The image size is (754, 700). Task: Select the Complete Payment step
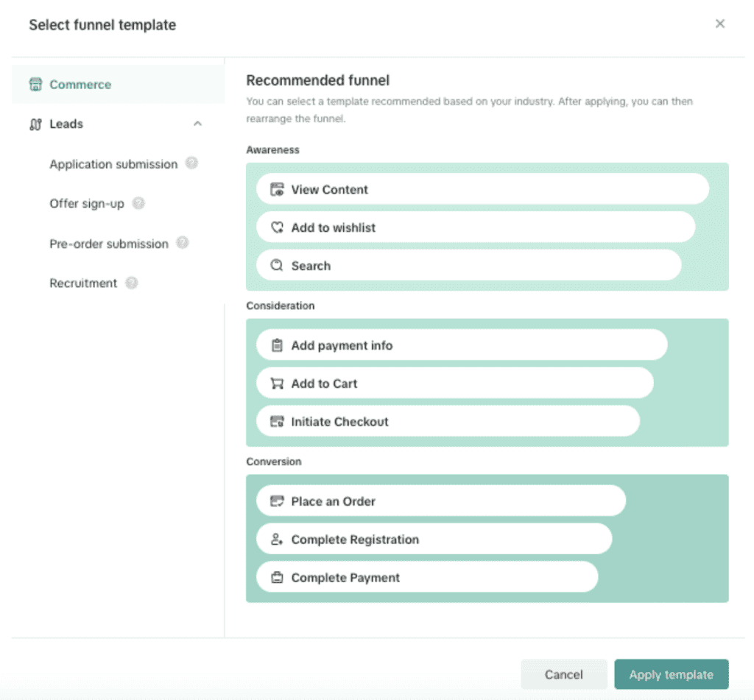[x=427, y=577]
